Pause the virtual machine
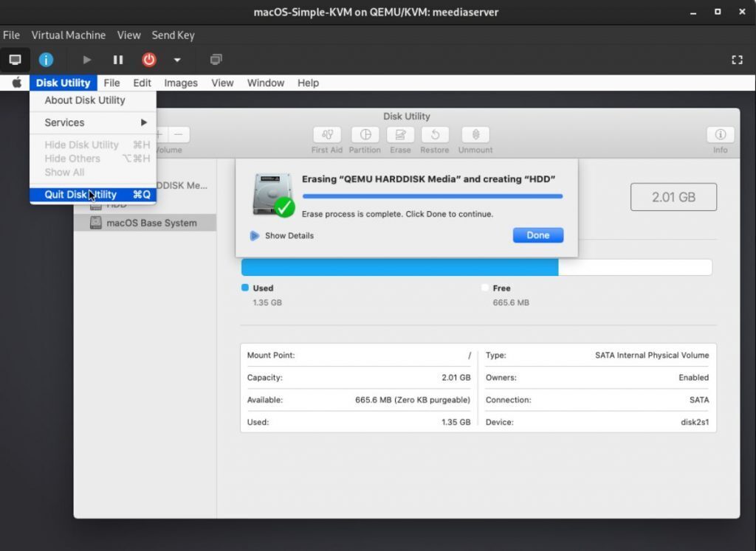 click(x=117, y=60)
